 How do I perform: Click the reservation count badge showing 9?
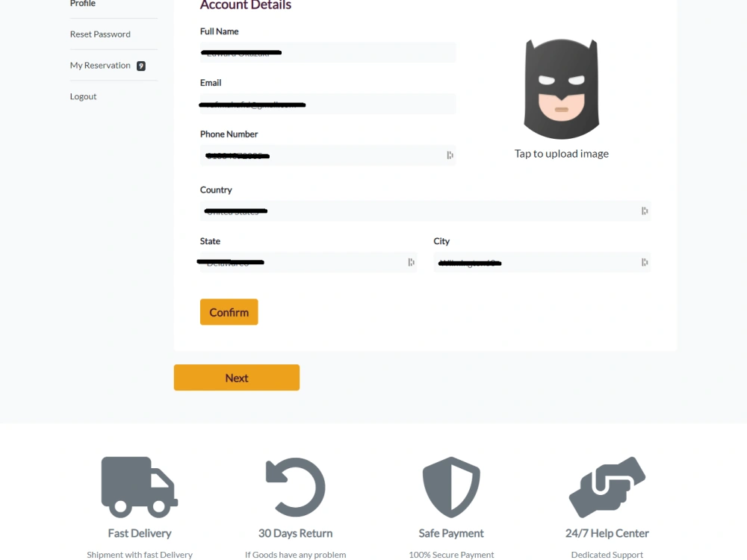141,66
